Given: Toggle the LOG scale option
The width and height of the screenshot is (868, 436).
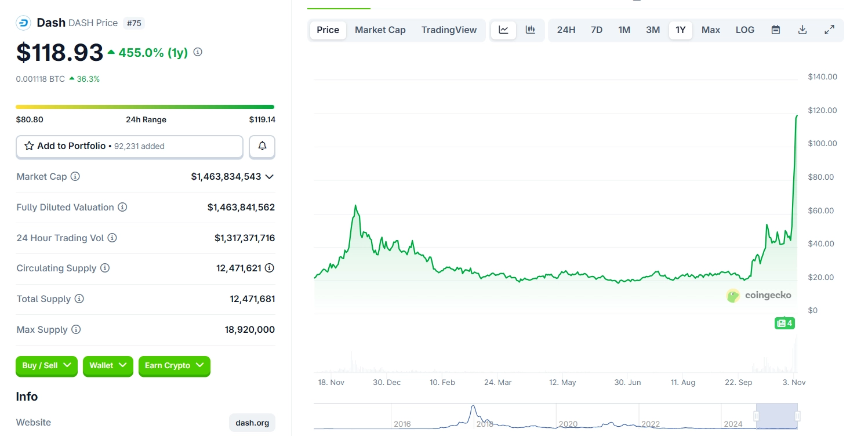Looking at the screenshot, I should coord(745,30).
